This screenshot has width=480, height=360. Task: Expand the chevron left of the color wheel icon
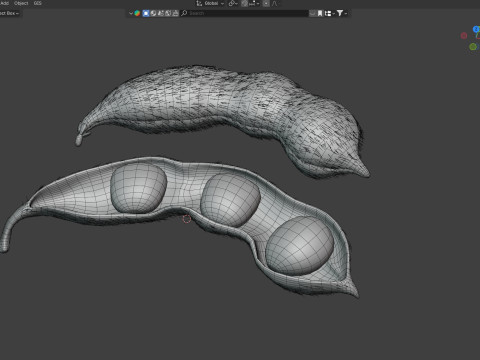coord(131,13)
